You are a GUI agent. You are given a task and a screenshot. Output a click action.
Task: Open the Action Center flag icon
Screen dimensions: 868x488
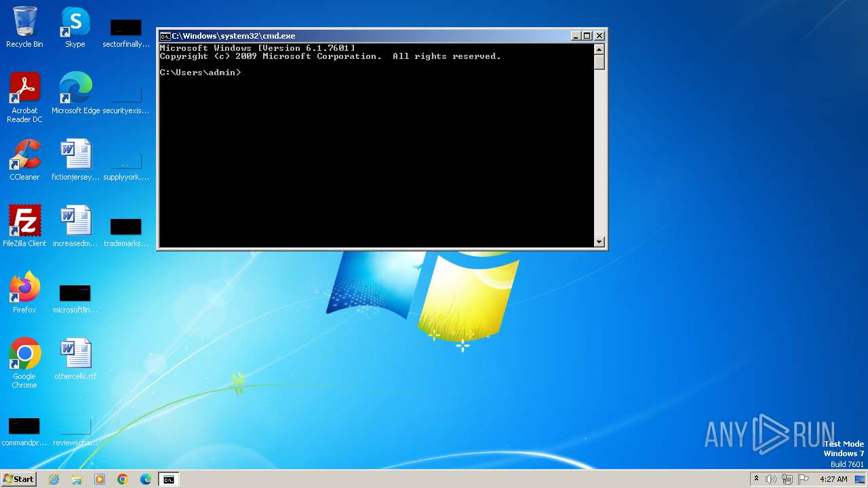(x=804, y=479)
